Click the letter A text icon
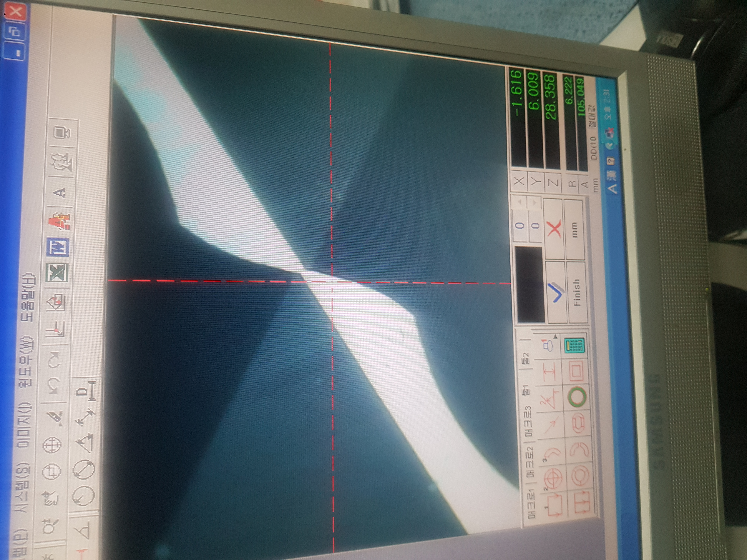 click(59, 192)
